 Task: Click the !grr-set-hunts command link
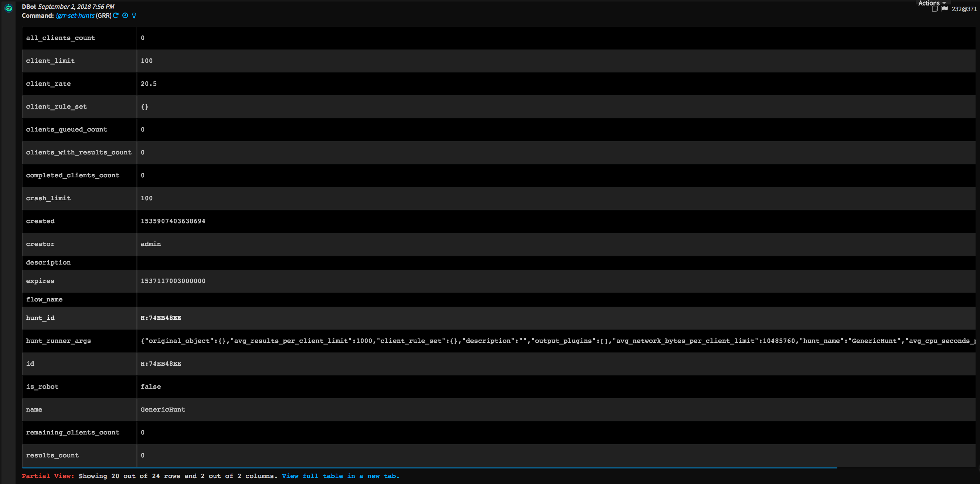[x=75, y=16]
